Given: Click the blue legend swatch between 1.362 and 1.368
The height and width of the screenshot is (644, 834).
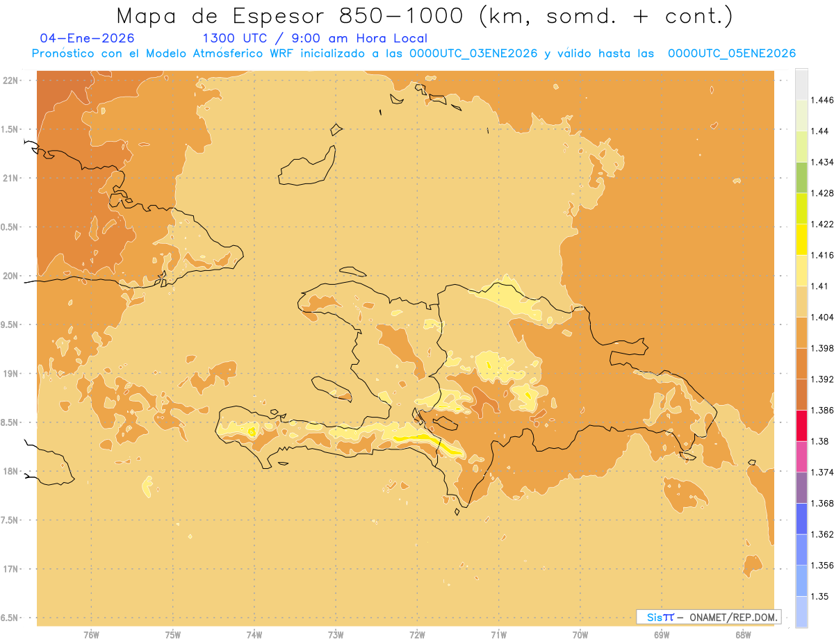Looking at the screenshot, I should [801, 518].
